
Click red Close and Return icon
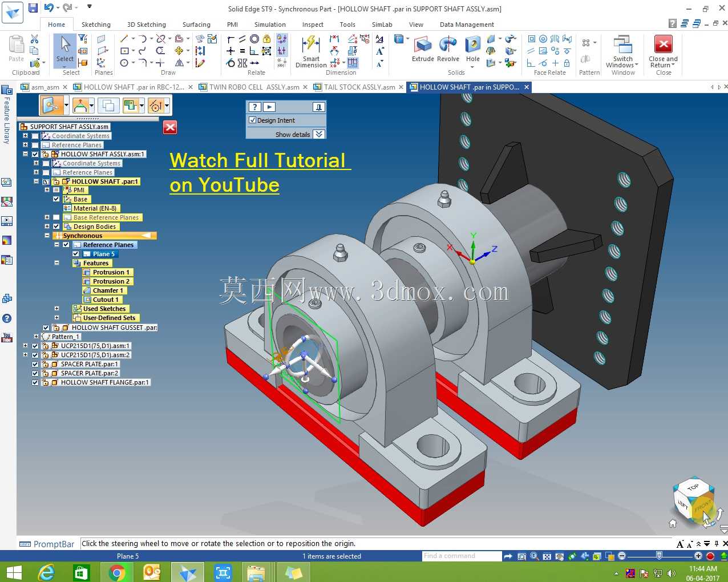664,45
